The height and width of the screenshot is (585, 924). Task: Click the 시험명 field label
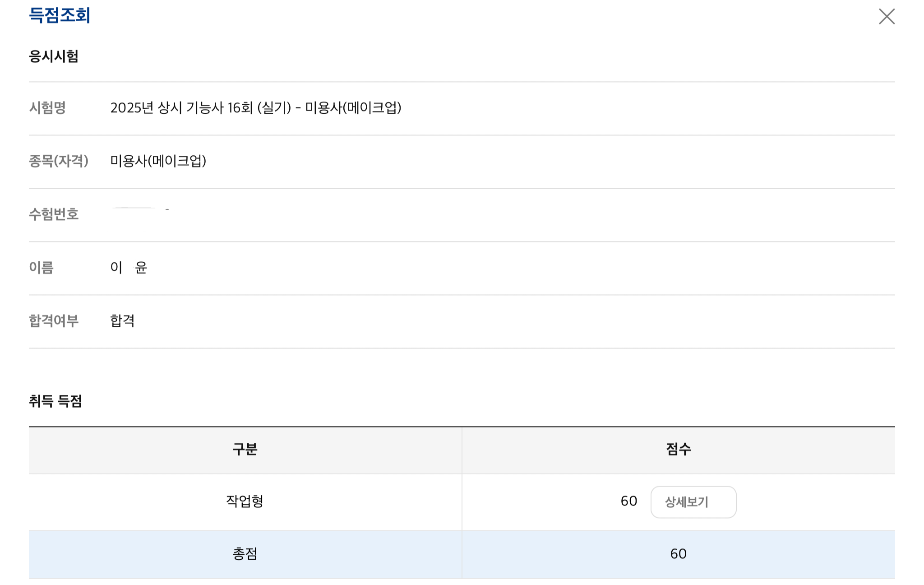[47, 108]
